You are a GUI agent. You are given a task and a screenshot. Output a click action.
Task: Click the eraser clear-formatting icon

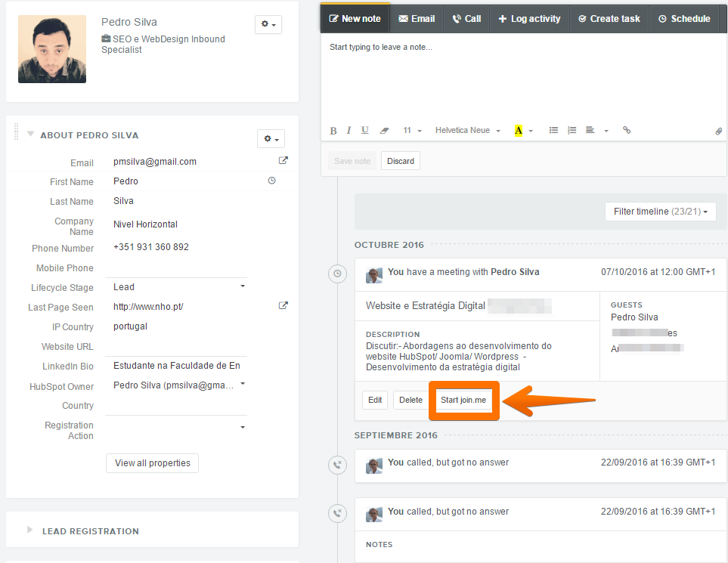[384, 131]
